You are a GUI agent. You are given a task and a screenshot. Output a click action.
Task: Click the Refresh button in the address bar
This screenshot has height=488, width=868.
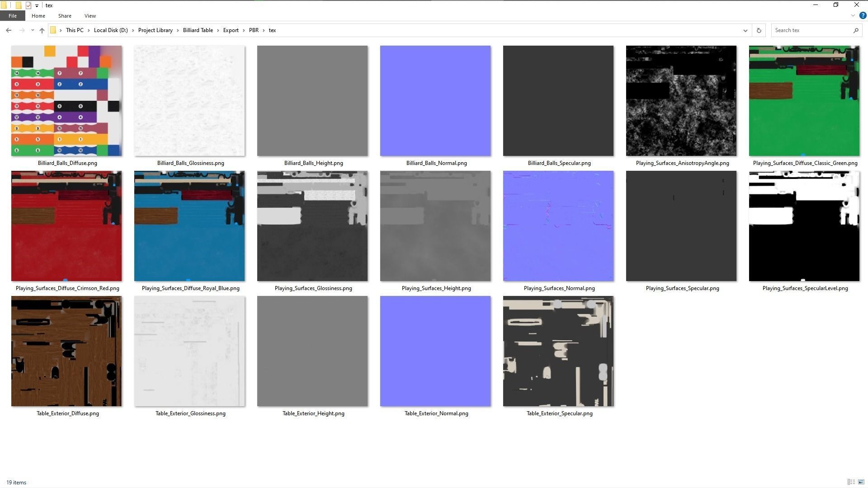click(759, 30)
